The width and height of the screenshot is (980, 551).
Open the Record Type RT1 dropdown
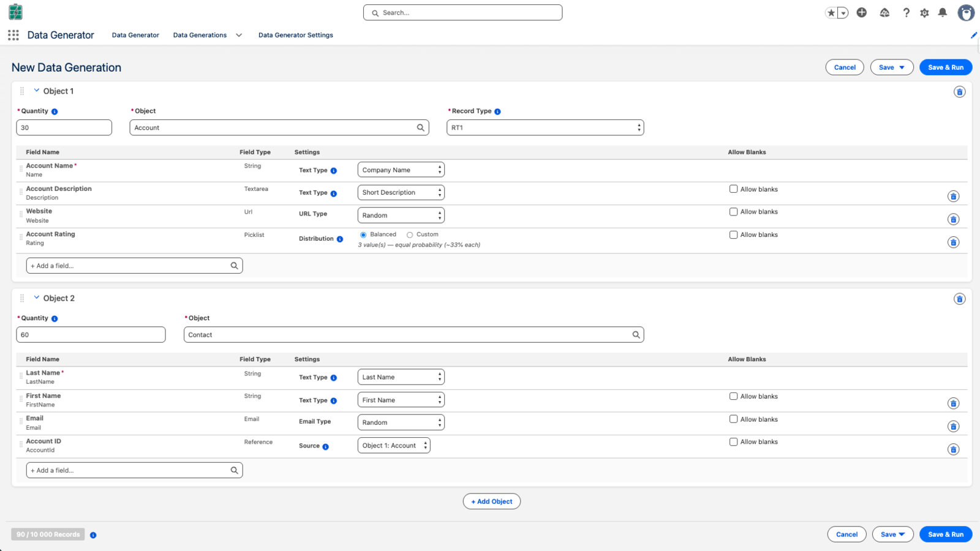pyautogui.click(x=545, y=127)
